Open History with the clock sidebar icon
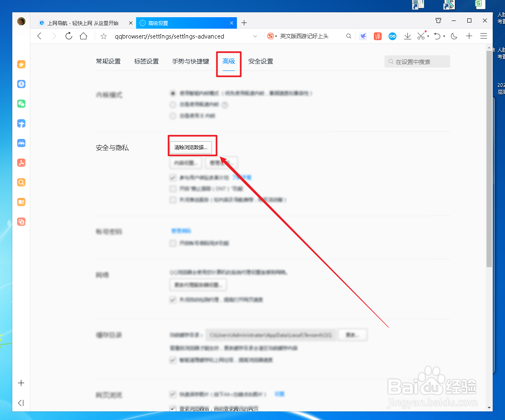This screenshot has width=505, height=420. coord(21,84)
